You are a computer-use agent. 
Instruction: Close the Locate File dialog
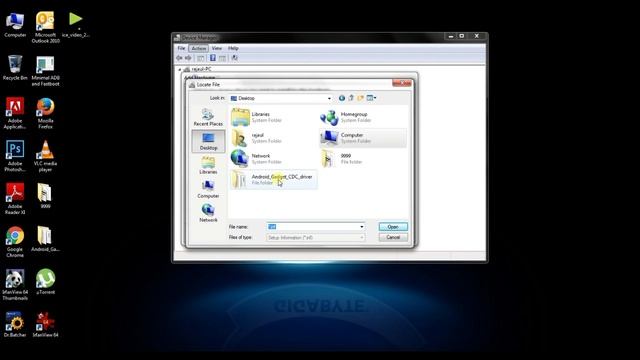(x=402, y=83)
